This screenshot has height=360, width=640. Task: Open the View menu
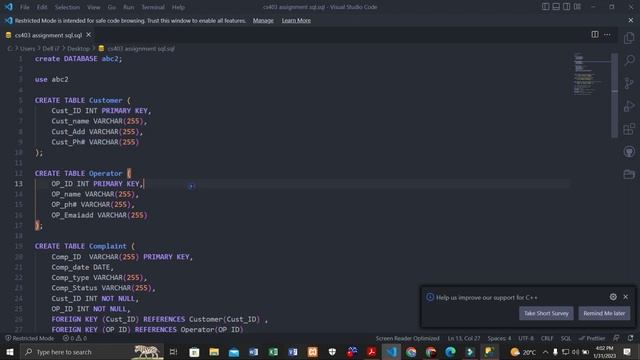(93, 7)
